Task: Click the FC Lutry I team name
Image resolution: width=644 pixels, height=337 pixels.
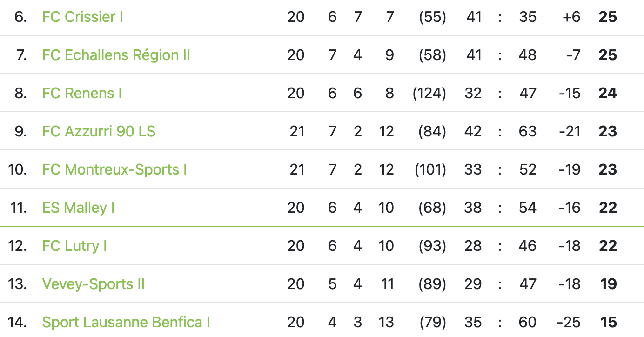Action: pyautogui.click(x=74, y=246)
